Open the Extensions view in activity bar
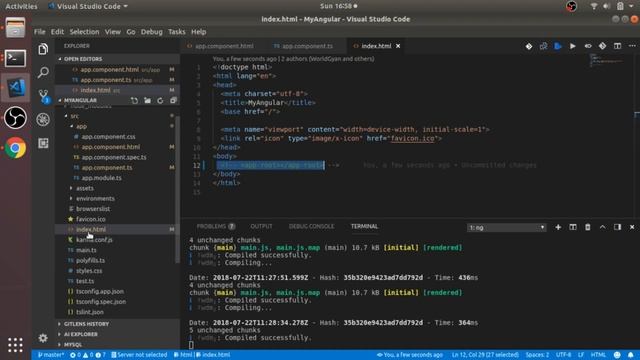This screenshot has width=640, height=360. [43, 143]
